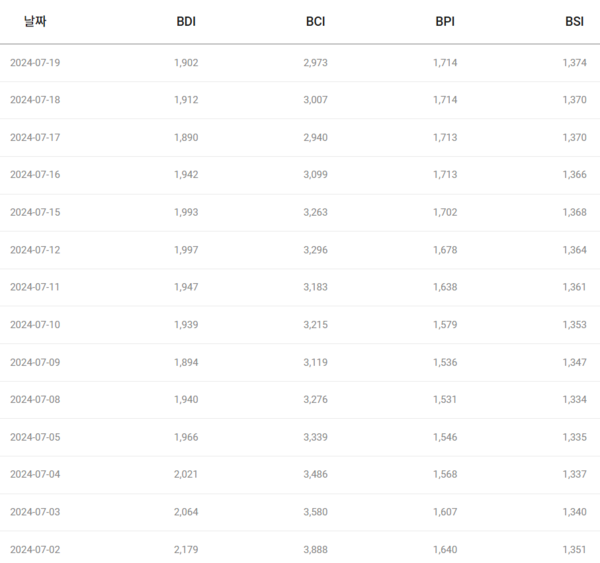Click the 2024-07-08 date cell
The image size is (600, 563).
tap(35, 400)
